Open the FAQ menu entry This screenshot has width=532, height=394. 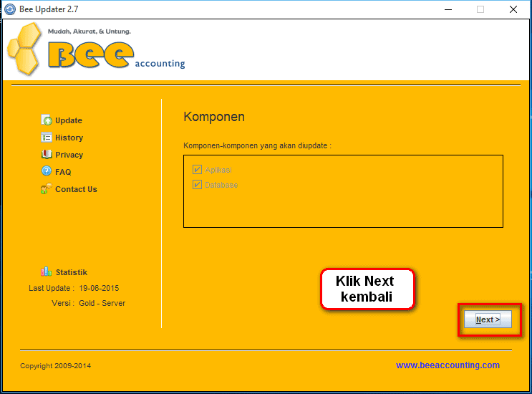point(63,172)
